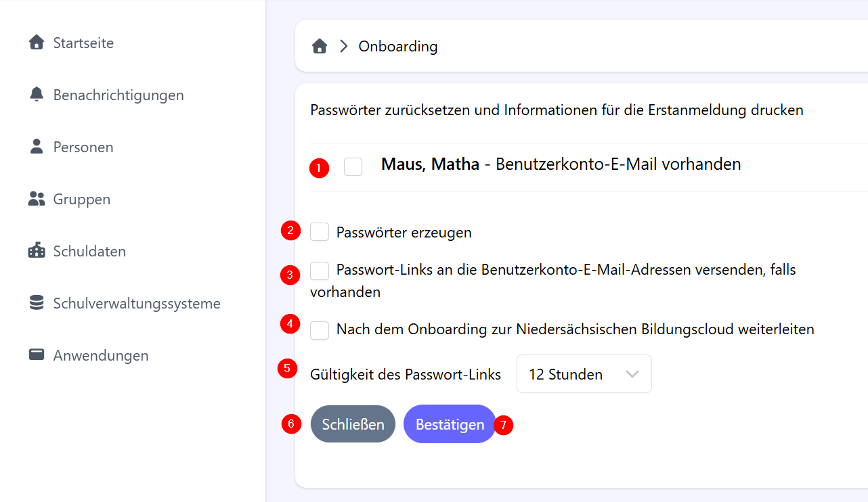Click the Gruppen people icon

tap(37, 199)
